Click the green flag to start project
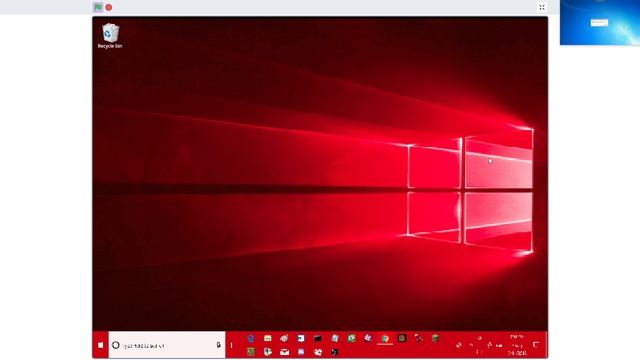The width and height of the screenshot is (640, 360). [98, 7]
